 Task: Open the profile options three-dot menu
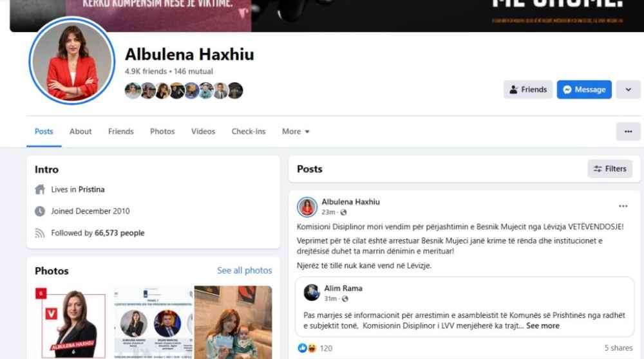click(628, 131)
